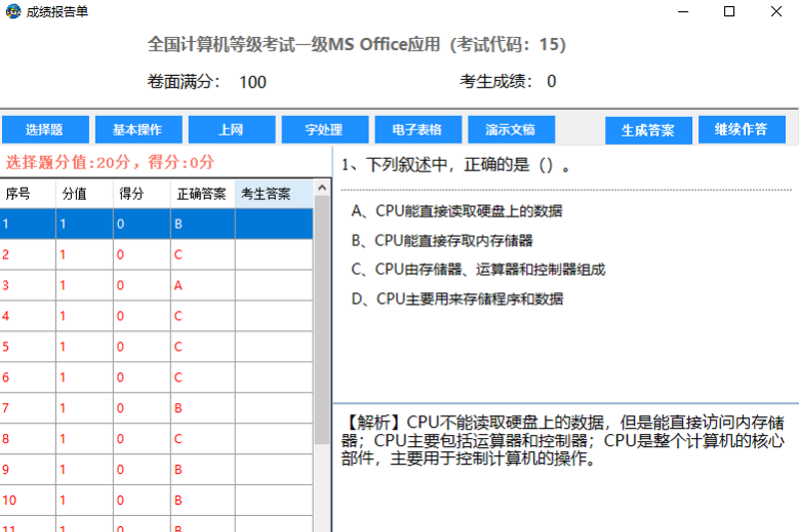799x532 pixels.
Task: Click the 正确答案 column header
Action: coord(203,194)
